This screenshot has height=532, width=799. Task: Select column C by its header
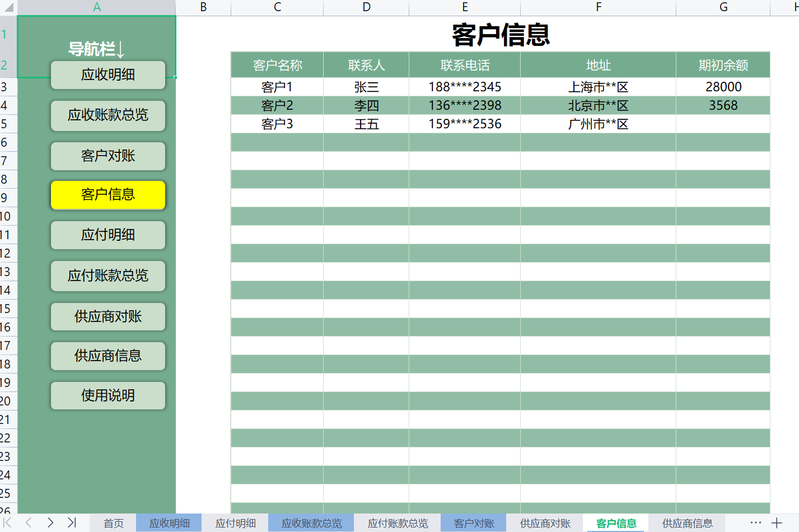[277, 7]
